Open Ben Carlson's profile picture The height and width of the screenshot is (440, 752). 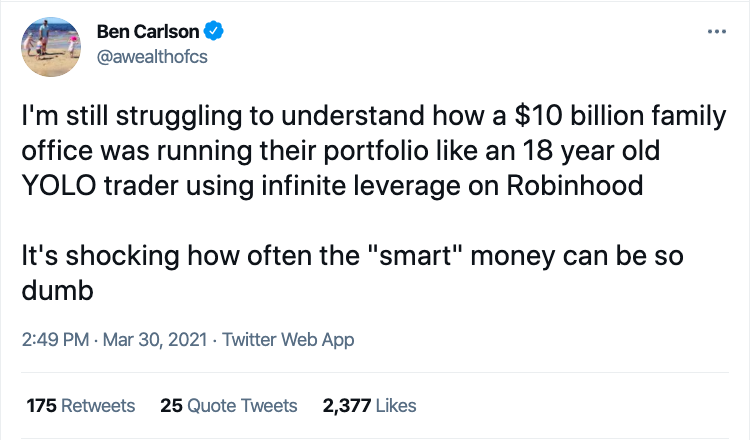50,43
